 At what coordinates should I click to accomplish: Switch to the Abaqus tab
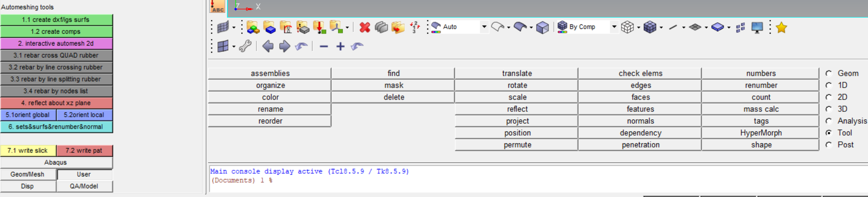[x=56, y=163]
